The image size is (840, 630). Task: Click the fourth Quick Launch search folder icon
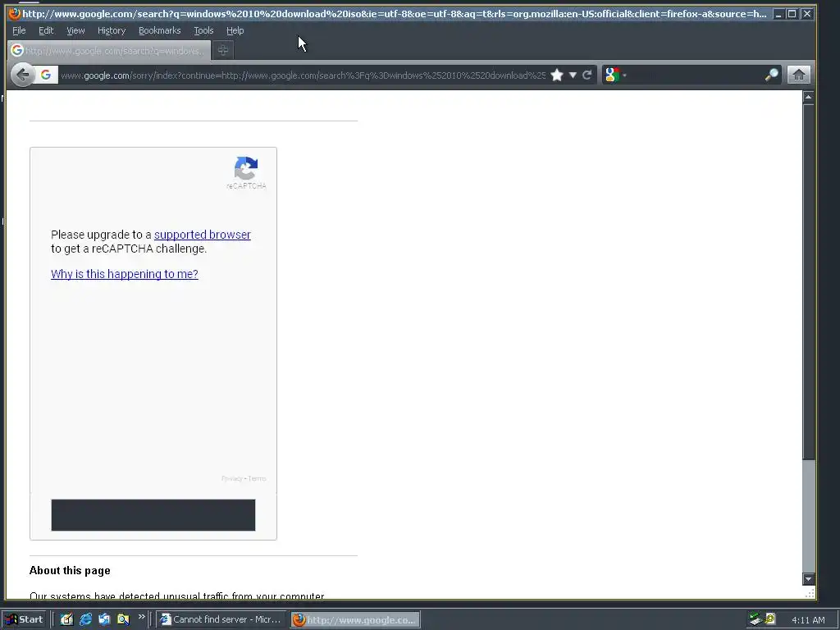(x=123, y=619)
